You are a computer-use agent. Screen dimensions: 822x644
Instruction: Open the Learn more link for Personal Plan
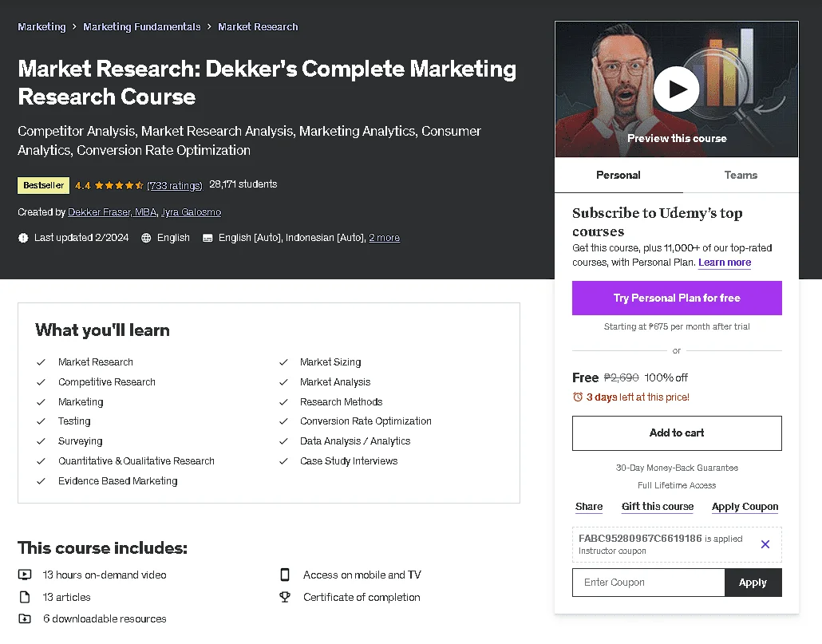click(x=725, y=262)
